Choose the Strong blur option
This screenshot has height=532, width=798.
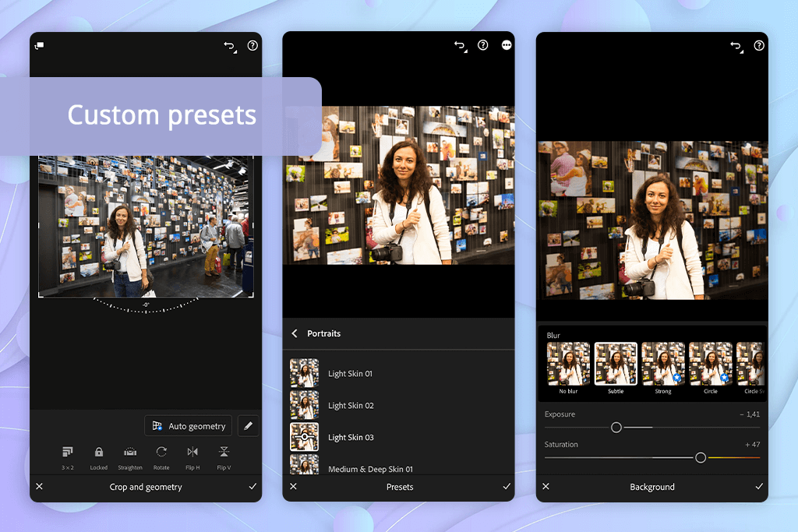coord(663,368)
